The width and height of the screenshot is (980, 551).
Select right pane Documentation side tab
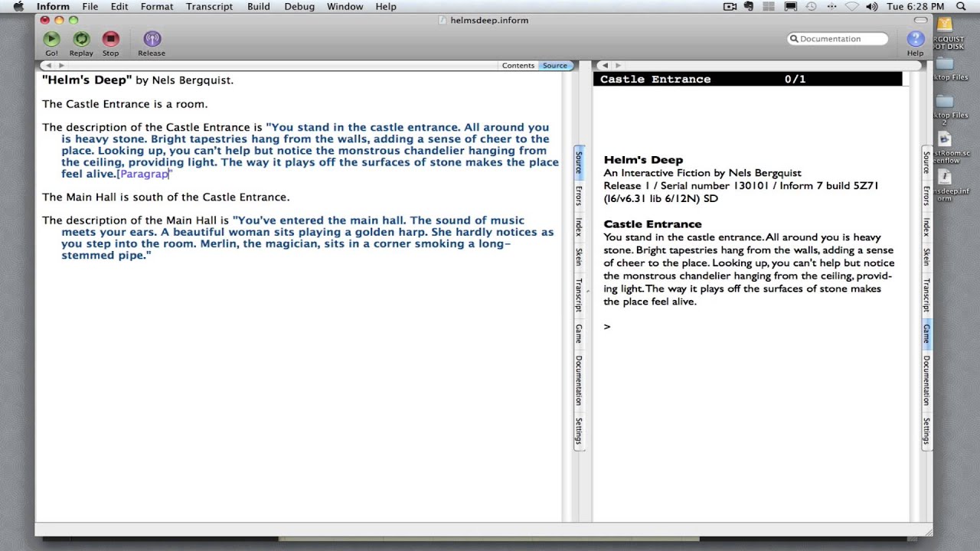click(926, 380)
